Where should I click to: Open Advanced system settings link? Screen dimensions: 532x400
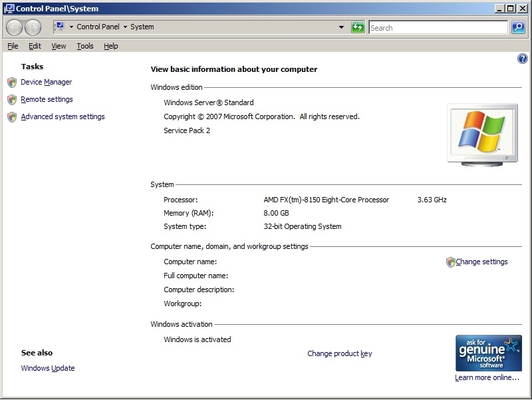[x=63, y=117]
